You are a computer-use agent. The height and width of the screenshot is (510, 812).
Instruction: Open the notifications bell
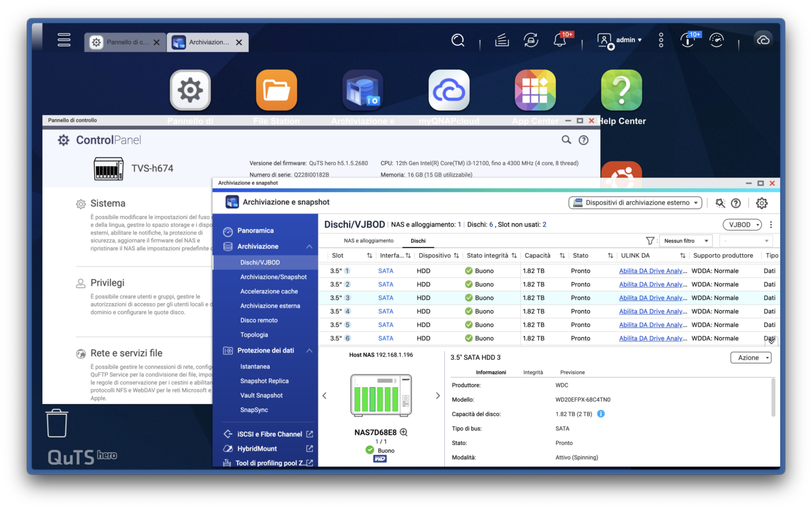coord(560,40)
